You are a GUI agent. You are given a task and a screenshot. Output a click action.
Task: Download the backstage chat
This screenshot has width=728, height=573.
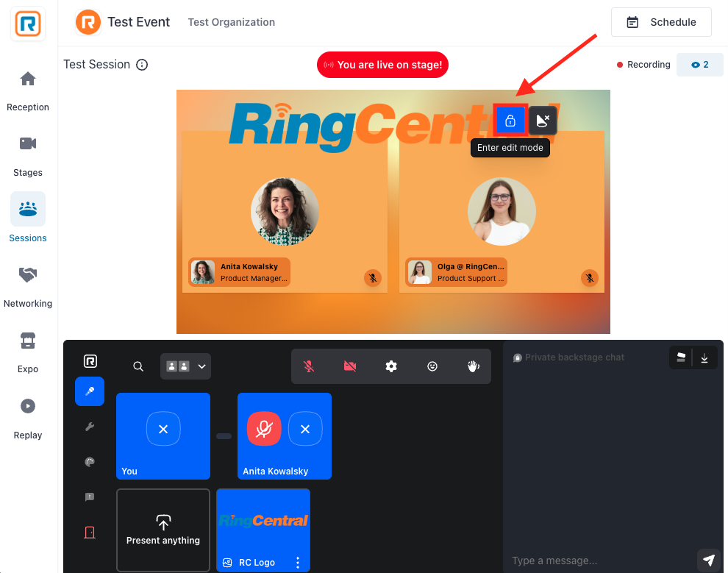click(704, 357)
